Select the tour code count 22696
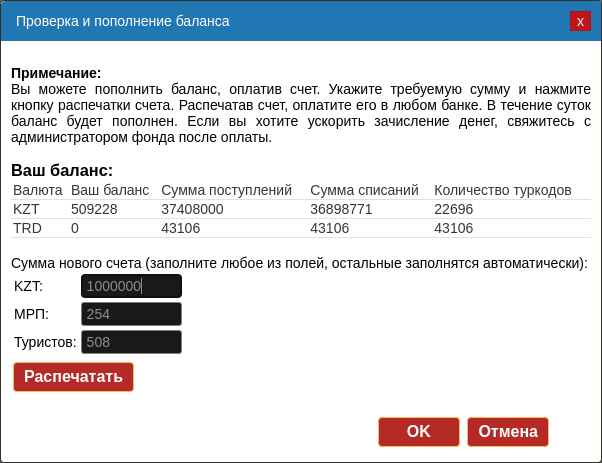The height and width of the screenshot is (463, 602). click(453, 209)
